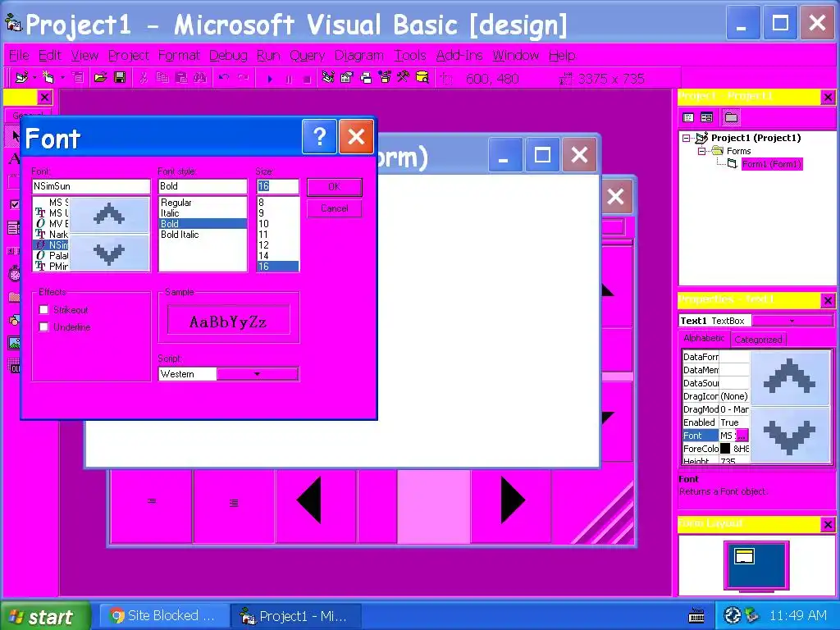Click the Paste toolbar icon
Screen dimensions: 840x630
click(x=181, y=78)
